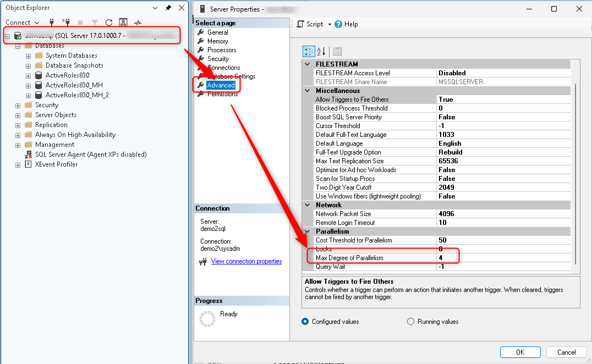Click the Management folder icon
Image resolution: width=592 pixels, height=364 pixels.
point(28,145)
